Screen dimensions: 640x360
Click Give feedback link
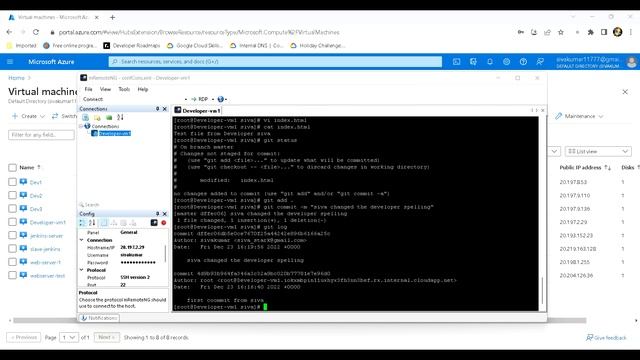click(x=606, y=338)
